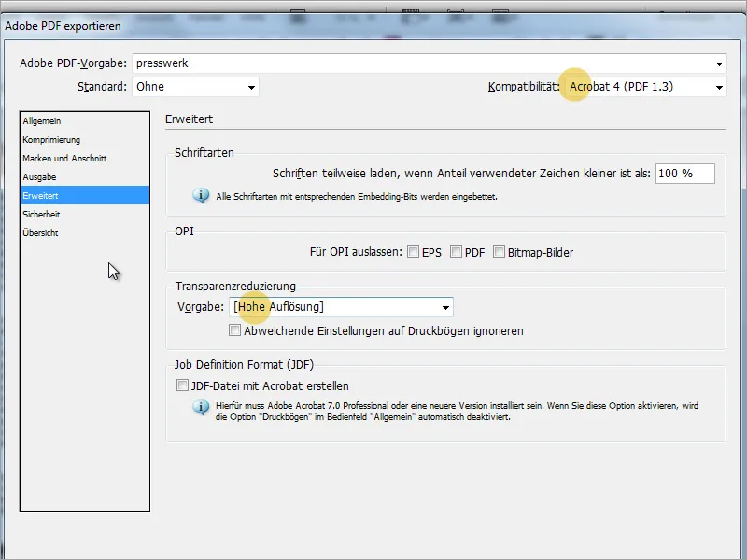Viewport: 747px width, 560px height.
Task: Enable JDF-Datei mit Acrobat erstellen
Action: click(182, 385)
